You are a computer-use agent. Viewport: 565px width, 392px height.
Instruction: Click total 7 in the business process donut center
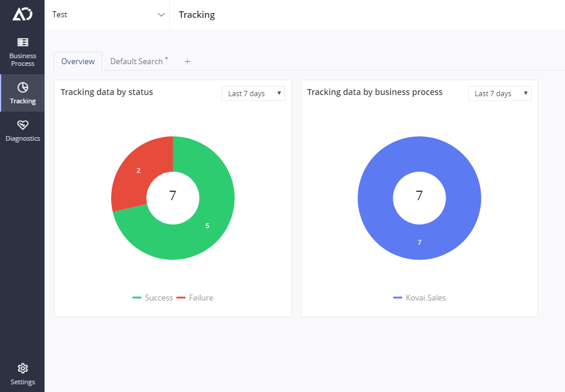pos(419,195)
